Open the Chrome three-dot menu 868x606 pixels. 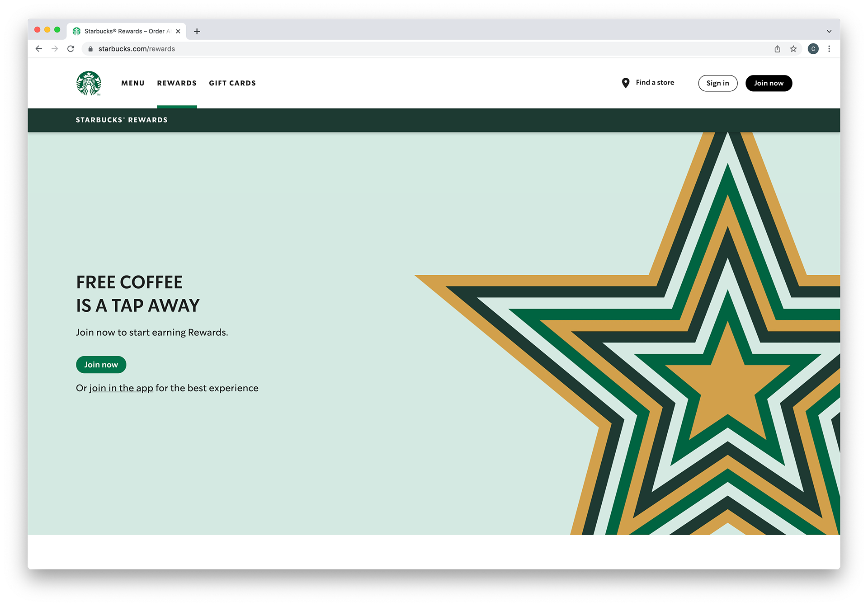click(x=829, y=49)
